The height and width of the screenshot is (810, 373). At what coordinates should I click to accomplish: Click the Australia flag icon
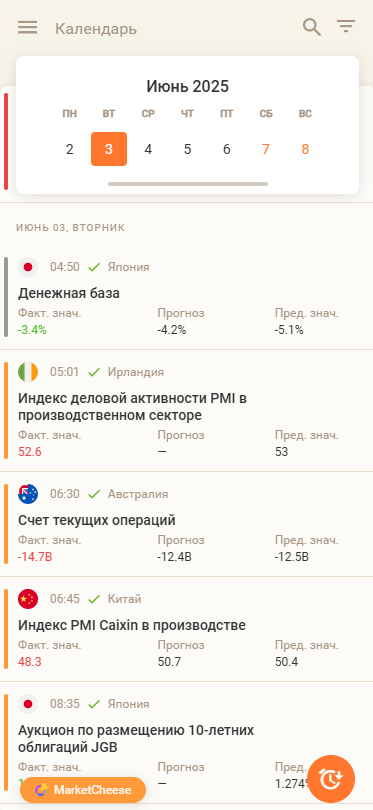click(28, 494)
